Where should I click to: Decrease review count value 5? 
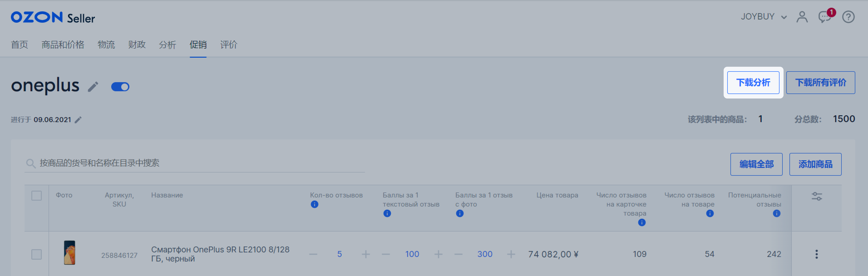point(313,254)
